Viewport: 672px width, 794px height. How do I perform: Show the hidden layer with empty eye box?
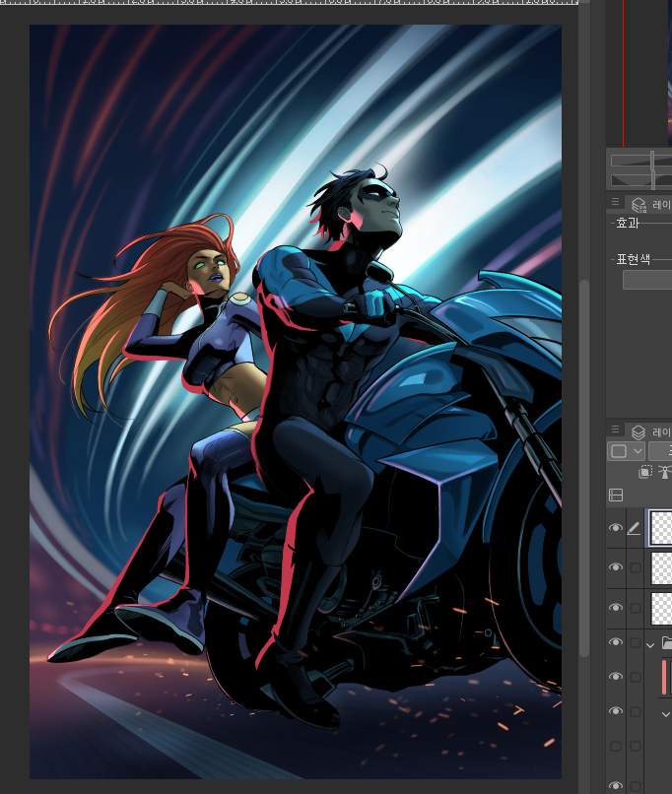pyautogui.click(x=616, y=747)
